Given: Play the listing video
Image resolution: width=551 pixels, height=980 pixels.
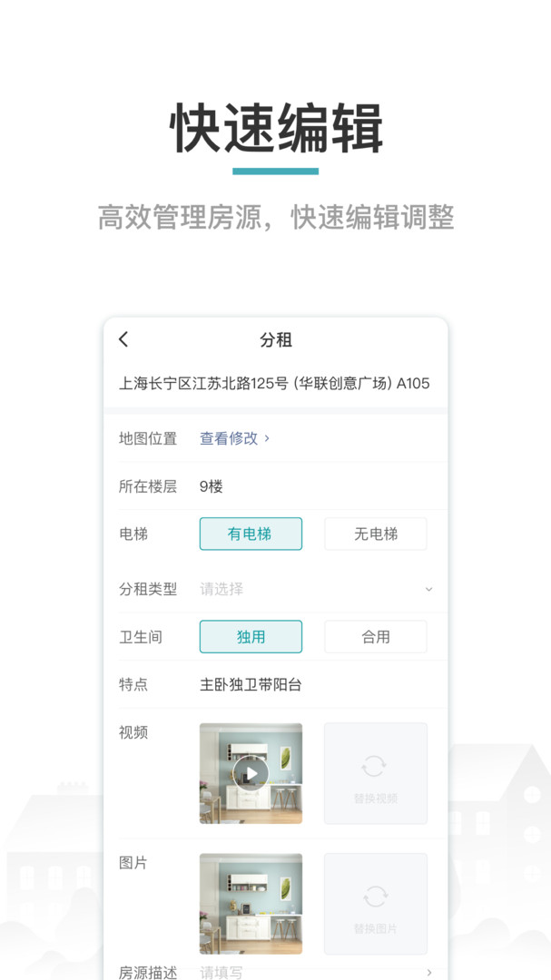Looking at the screenshot, I should click(x=251, y=773).
